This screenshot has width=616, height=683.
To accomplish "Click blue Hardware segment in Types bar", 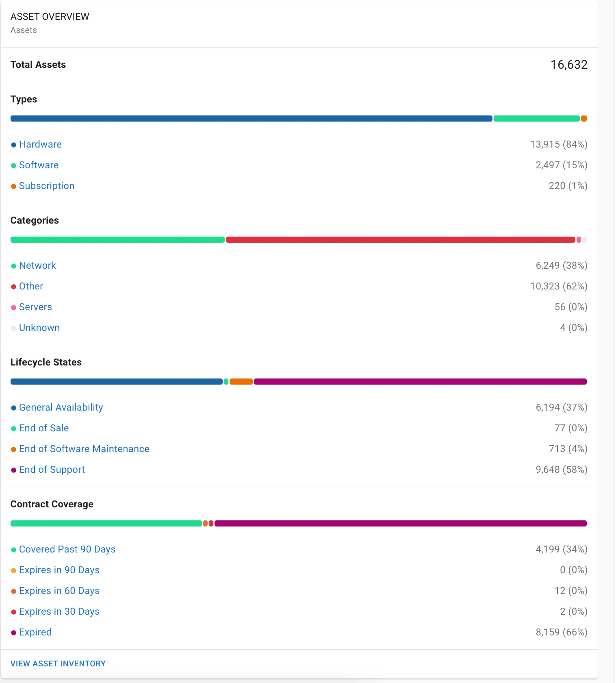I will click(x=252, y=119).
